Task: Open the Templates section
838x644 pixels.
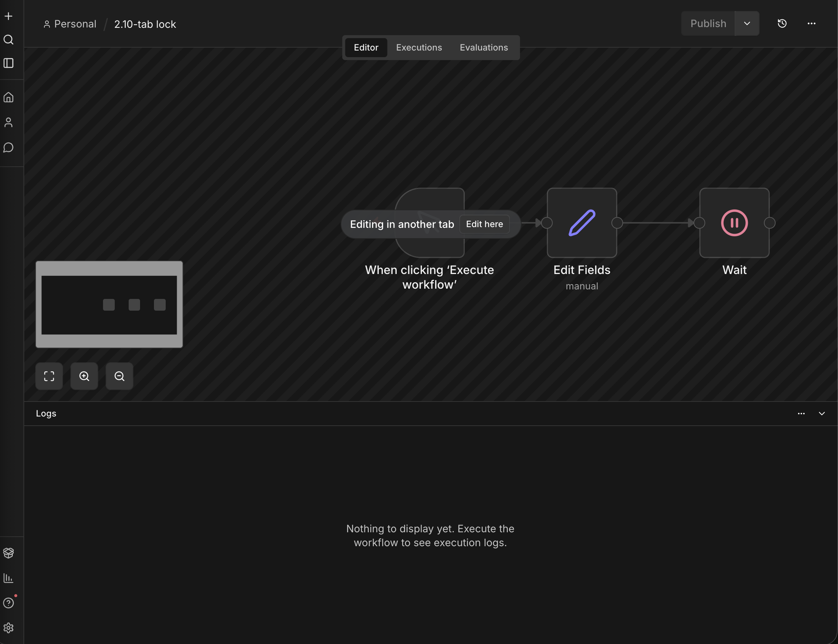Action: click(x=8, y=553)
